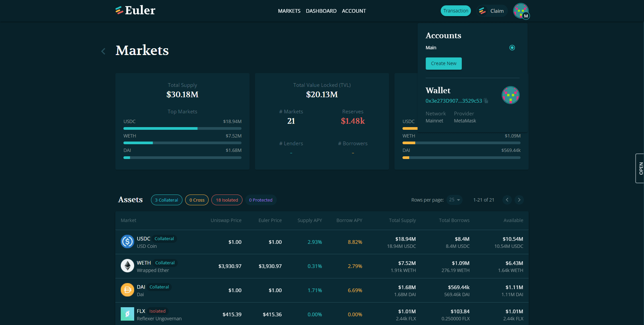The height and width of the screenshot is (325, 644).
Task: Open the USDC market row name
Action: (x=144, y=238)
